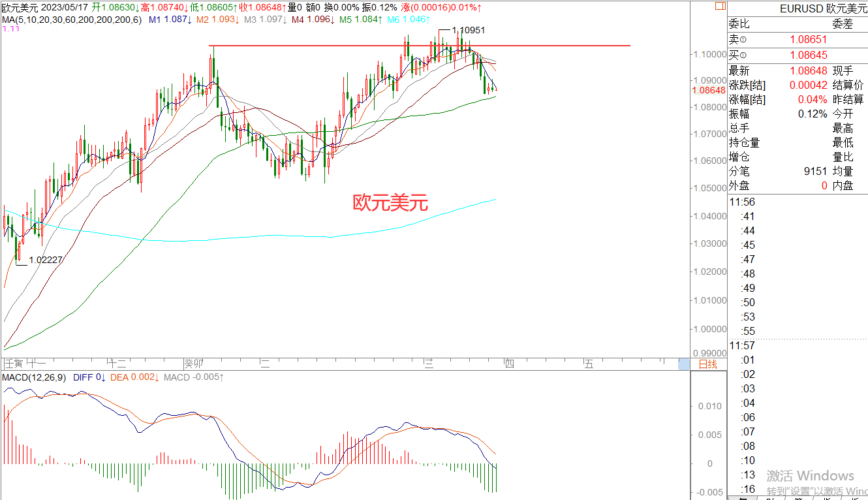Click the circled info icon beside 买
The image size is (868, 500).
tap(743, 55)
